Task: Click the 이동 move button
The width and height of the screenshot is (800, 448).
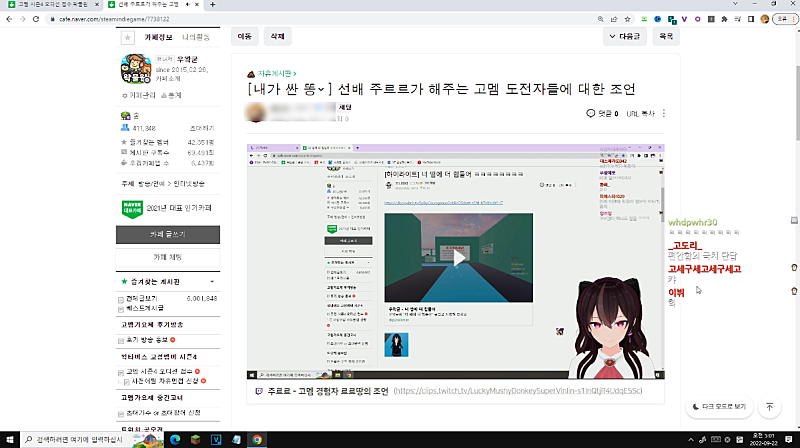Action: click(x=245, y=36)
